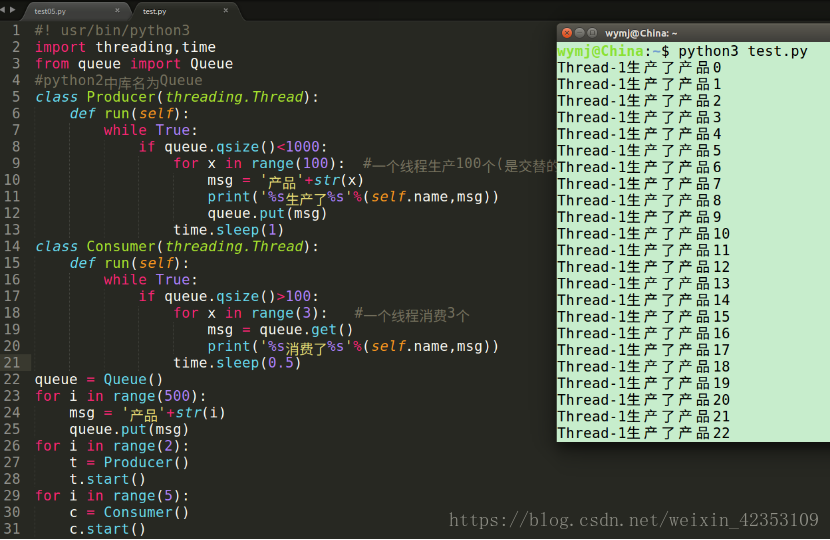Click 'import threading,time' on line 2
Image resolution: width=830 pixels, height=540 pixels.
125,47
